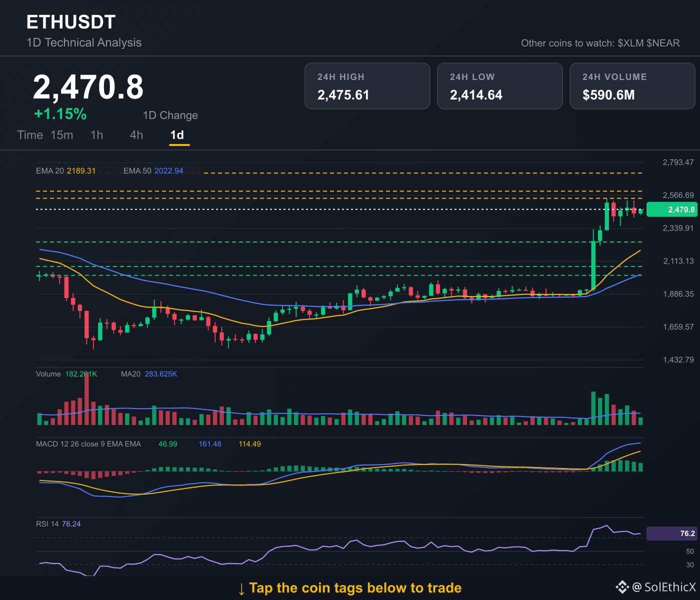Select the 1h timeframe tab
The image size is (700, 600).
pos(97,135)
